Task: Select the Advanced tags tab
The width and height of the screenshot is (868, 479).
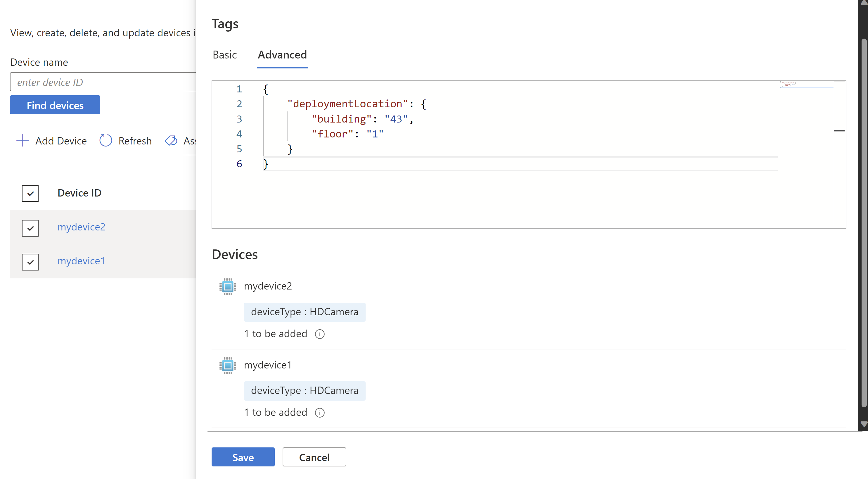Action: pyautogui.click(x=282, y=54)
